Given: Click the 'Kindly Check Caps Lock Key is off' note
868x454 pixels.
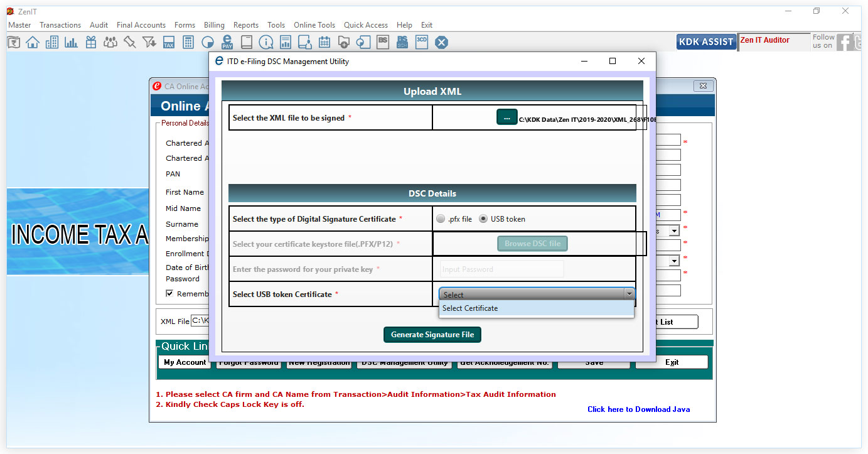Looking at the screenshot, I should point(230,404).
